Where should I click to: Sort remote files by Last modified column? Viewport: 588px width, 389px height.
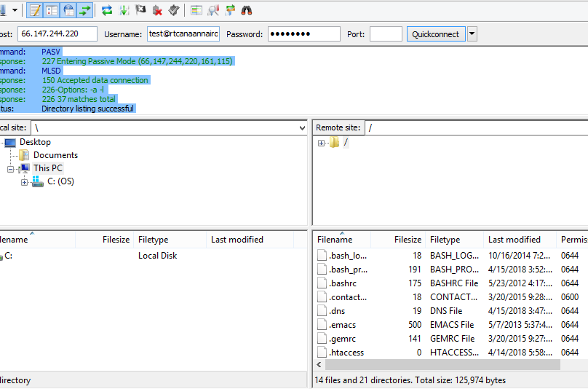click(514, 240)
